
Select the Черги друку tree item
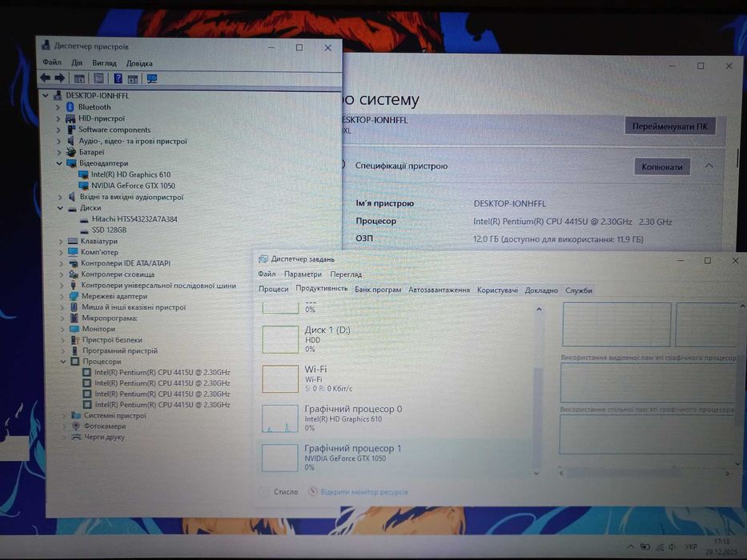click(x=104, y=437)
